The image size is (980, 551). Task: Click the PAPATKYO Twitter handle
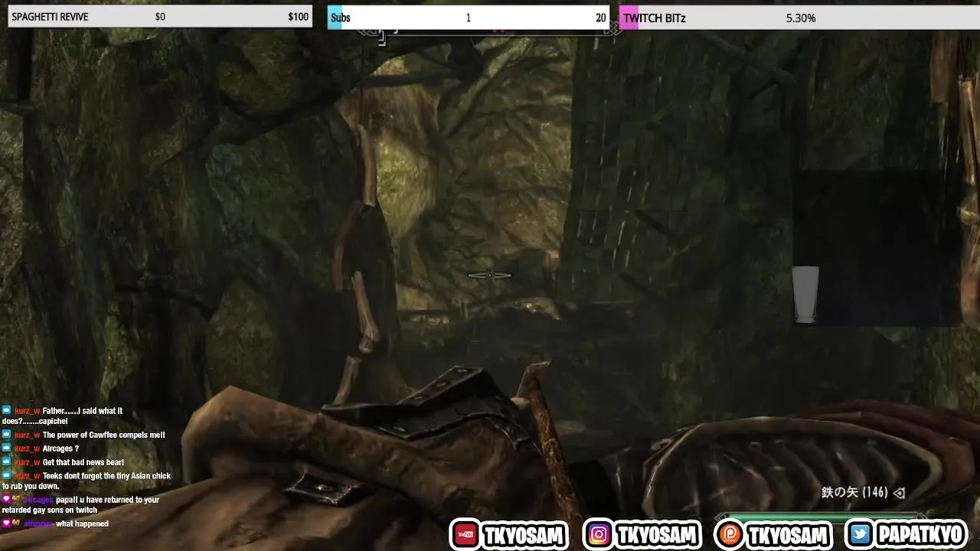point(921,535)
